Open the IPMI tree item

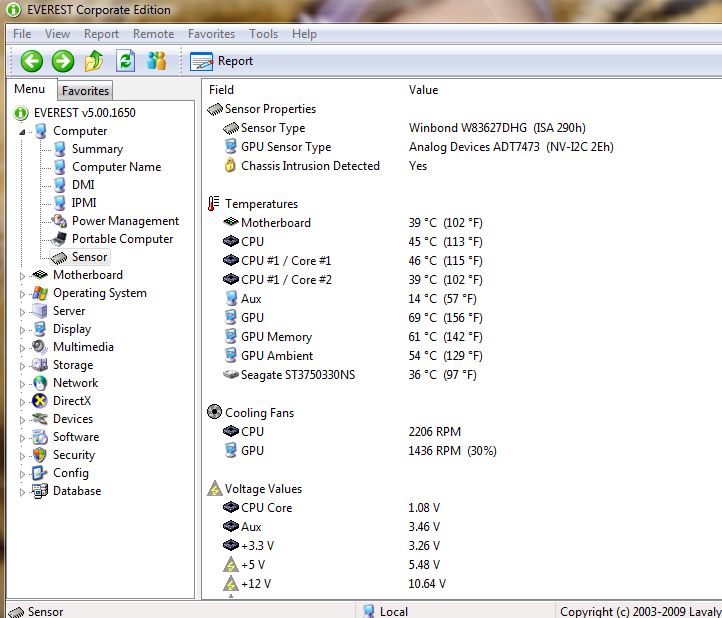point(84,203)
